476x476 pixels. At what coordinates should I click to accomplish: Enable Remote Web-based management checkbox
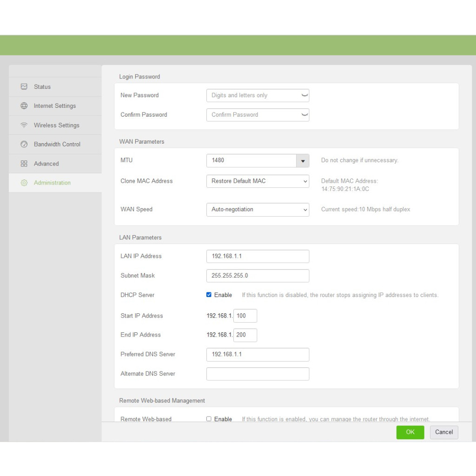click(209, 419)
